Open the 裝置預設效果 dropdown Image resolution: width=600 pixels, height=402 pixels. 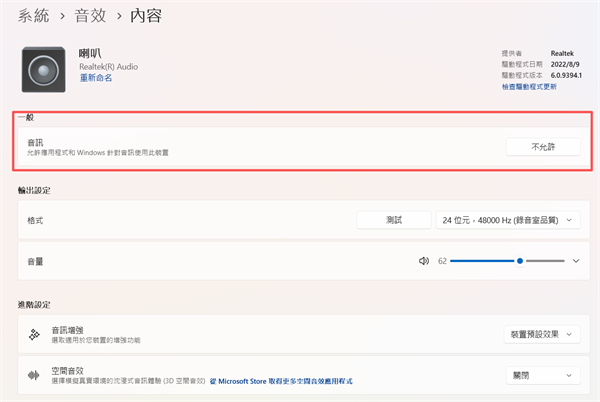pyautogui.click(x=541, y=335)
